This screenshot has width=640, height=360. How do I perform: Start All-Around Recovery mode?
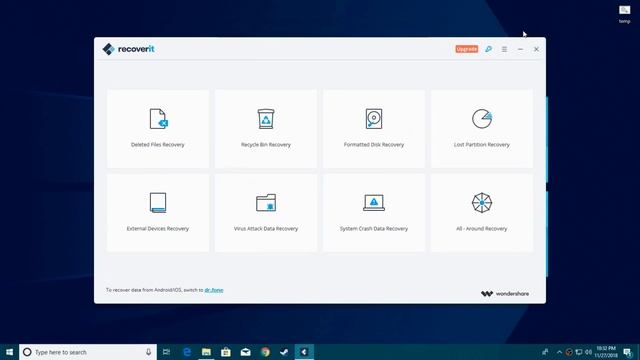[x=482, y=213]
